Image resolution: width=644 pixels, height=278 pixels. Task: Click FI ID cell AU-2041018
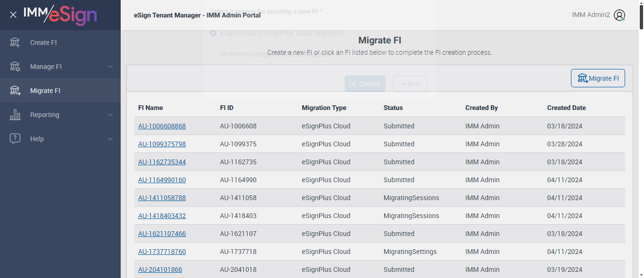[x=238, y=270]
